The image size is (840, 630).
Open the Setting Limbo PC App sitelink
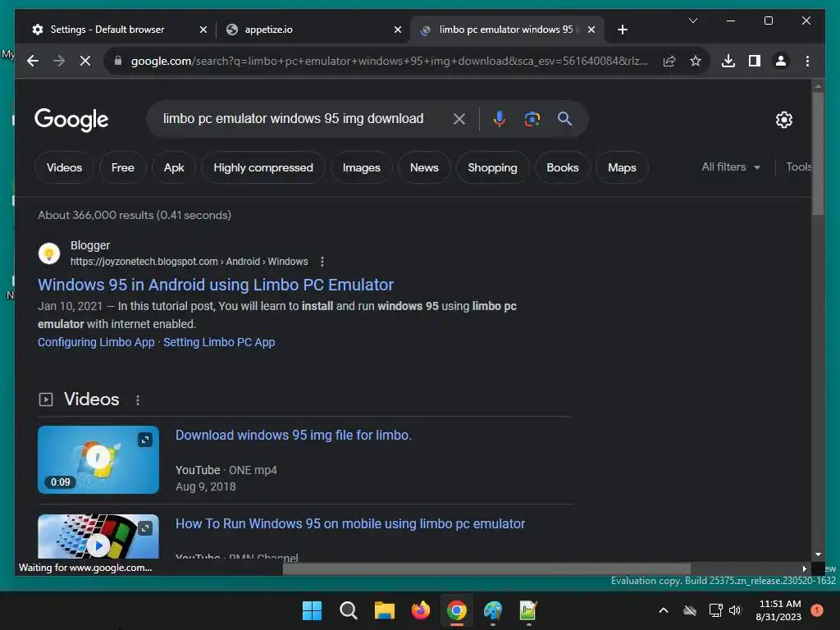219,342
